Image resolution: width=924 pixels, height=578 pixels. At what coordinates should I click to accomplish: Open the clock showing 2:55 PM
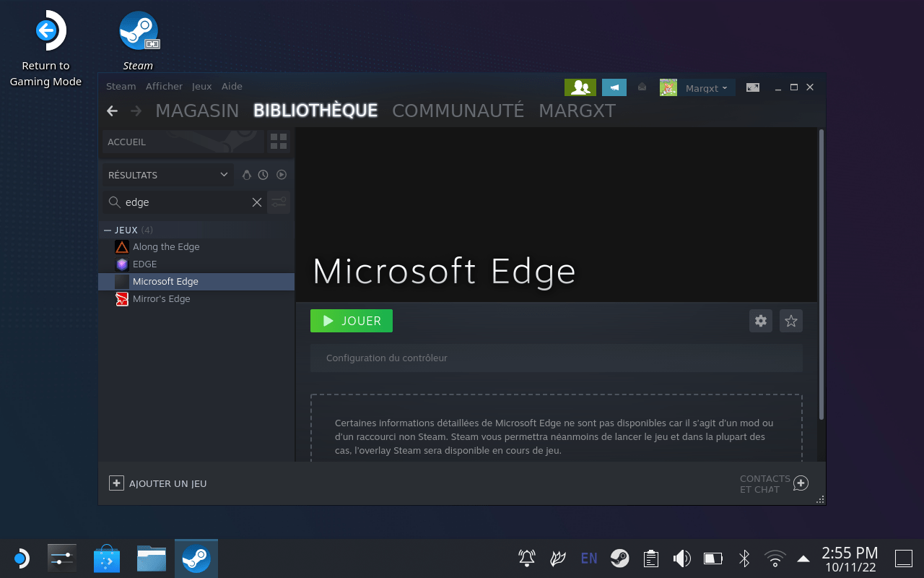(x=850, y=559)
